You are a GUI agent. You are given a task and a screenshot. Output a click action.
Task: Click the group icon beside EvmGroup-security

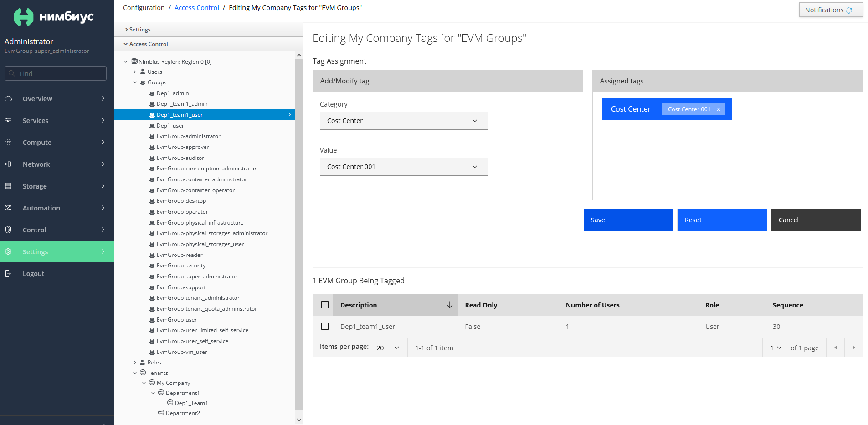pyautogui.click(x=152, y=266)
